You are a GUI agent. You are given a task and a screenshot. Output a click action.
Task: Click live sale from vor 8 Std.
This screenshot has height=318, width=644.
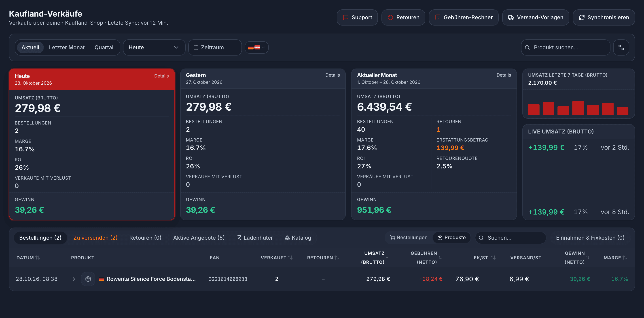click(x=578, y=212)
